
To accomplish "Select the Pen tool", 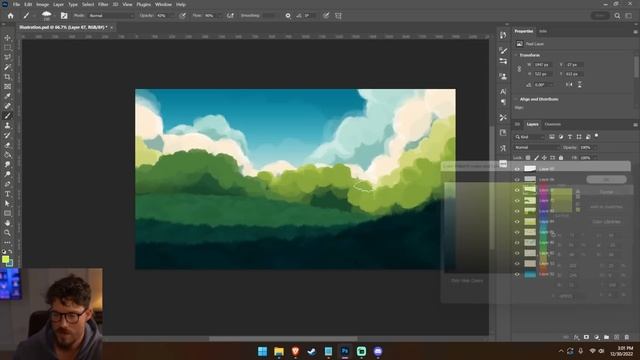I will (x=7, y=184).
